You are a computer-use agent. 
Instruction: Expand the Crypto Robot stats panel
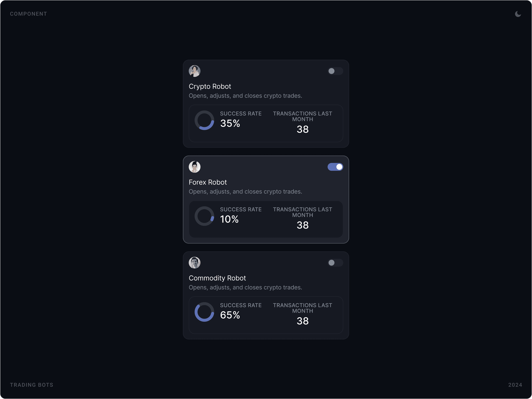tap(266, 123)
